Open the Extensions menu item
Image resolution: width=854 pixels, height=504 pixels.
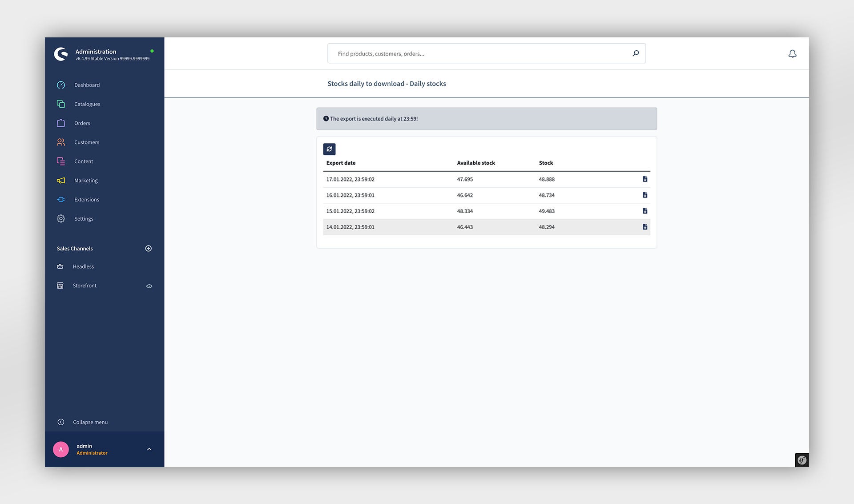[87, 200]
